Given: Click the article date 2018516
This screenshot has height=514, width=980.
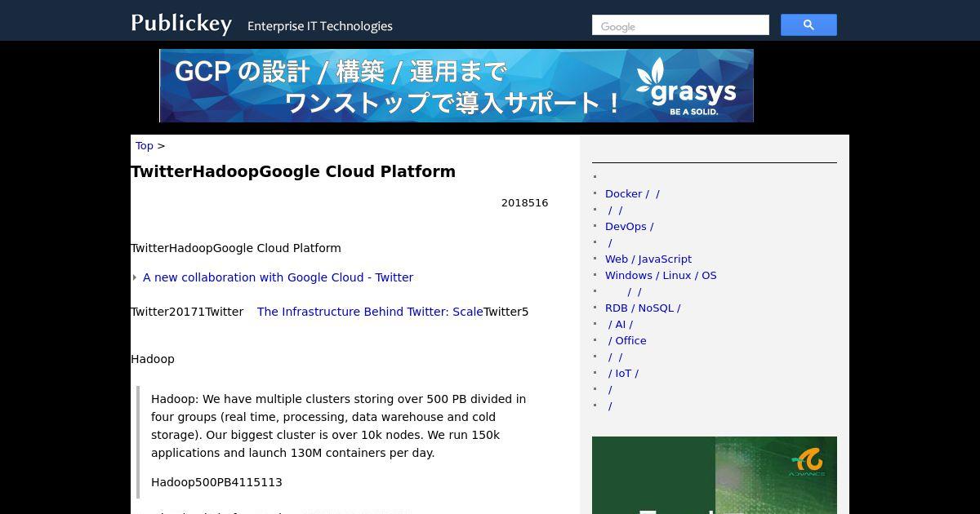Looking at the screenshot, I should pos(524,203).
